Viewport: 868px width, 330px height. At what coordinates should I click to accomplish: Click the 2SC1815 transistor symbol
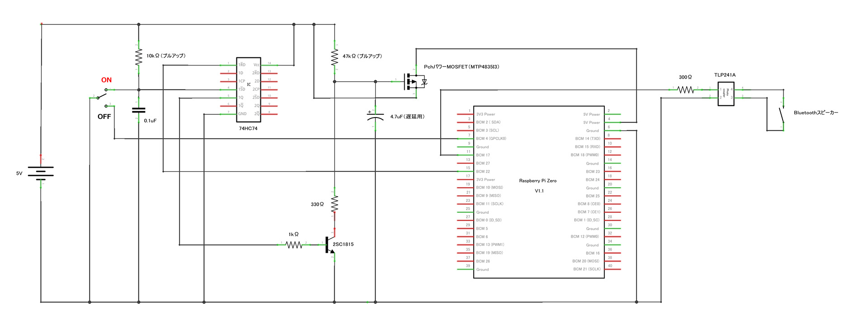click(x=330, y=245)
